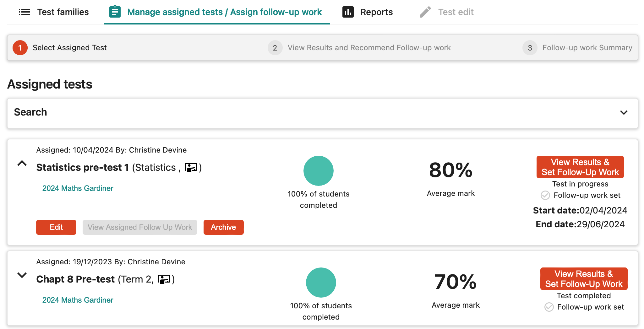644x329 pixels.
Task: Click View Assigned Follow Up Work button
Action: pos(140,227)
